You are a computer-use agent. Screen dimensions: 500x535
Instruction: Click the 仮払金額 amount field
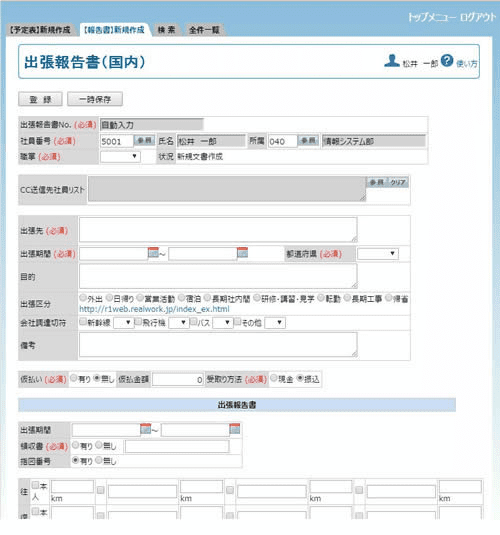(x=178, y=379)
